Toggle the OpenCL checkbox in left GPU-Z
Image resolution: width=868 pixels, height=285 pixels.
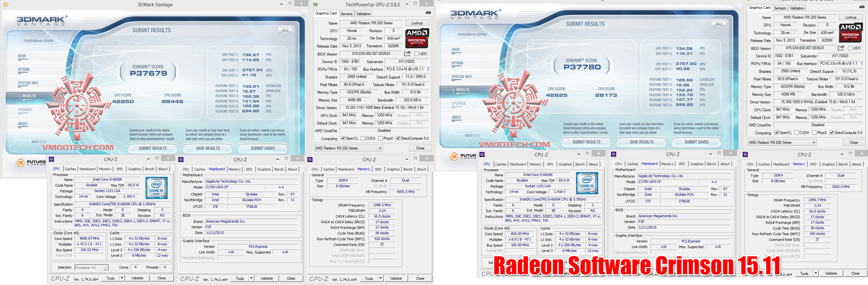[x=343, y=138]
